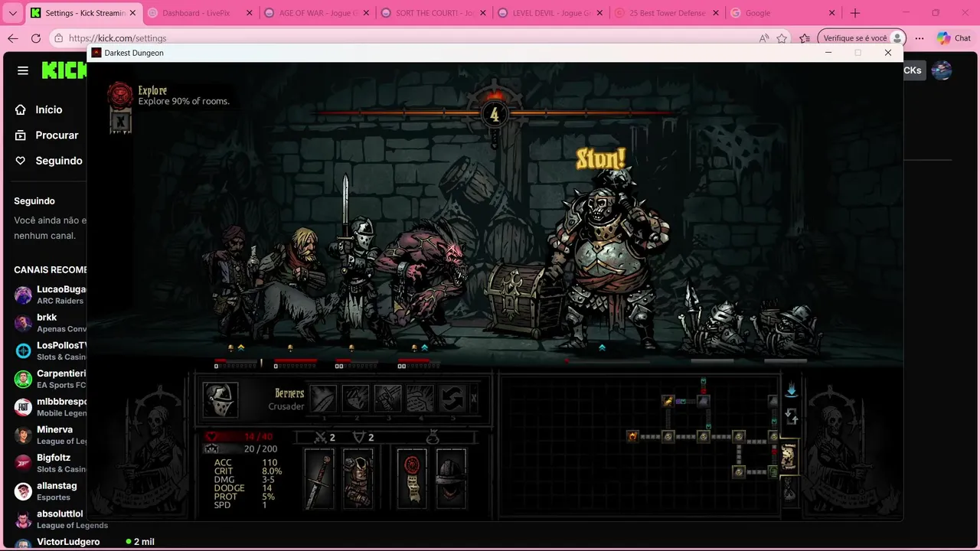Click the quest banner below the seal
The width and height of the screenshot is (980, 551).
120,121
